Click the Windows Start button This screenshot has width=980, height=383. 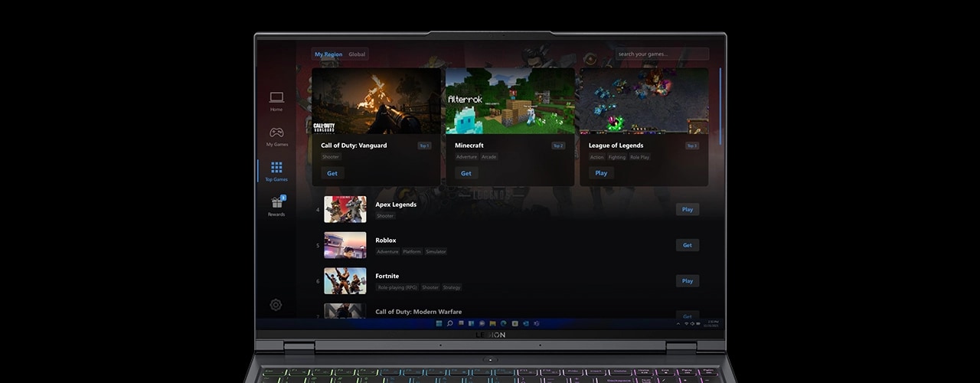pos(439,323)
